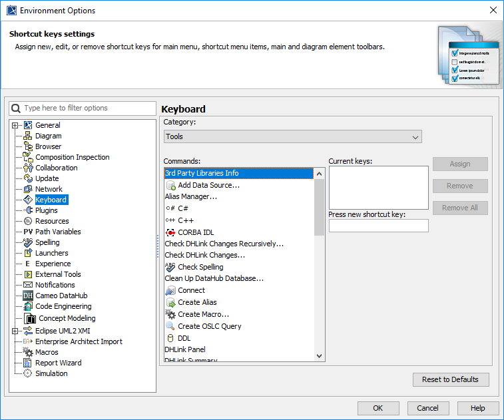Click the Simulation icon
The width and height of the screenshot is (504, 420).
pos(28,373)
